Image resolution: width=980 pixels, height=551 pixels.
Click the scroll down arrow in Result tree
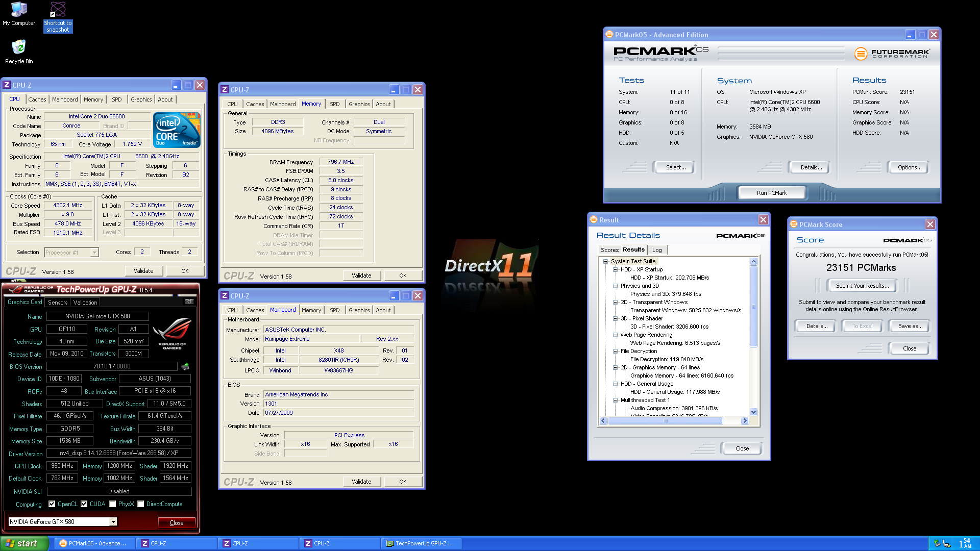753,412
